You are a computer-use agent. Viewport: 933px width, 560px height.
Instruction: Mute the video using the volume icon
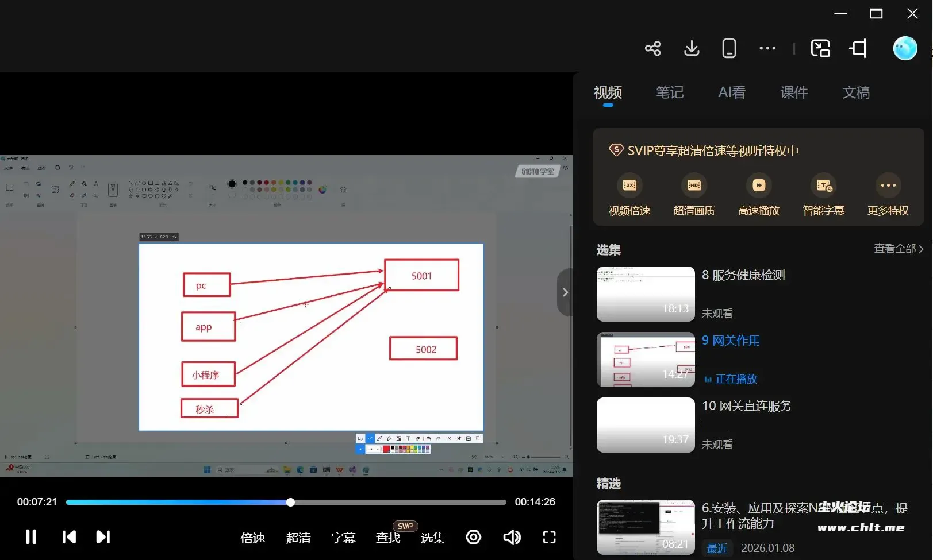[x=512, y=537]
